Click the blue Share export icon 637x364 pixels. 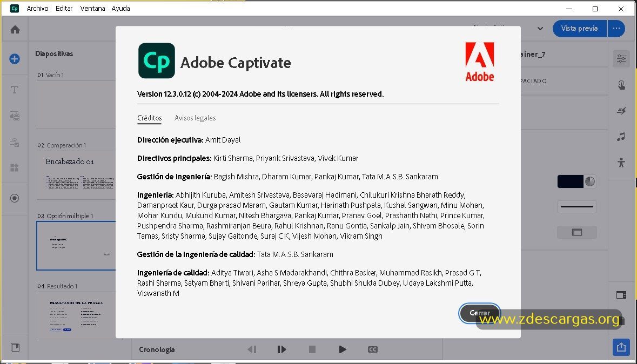click(621, 347)
